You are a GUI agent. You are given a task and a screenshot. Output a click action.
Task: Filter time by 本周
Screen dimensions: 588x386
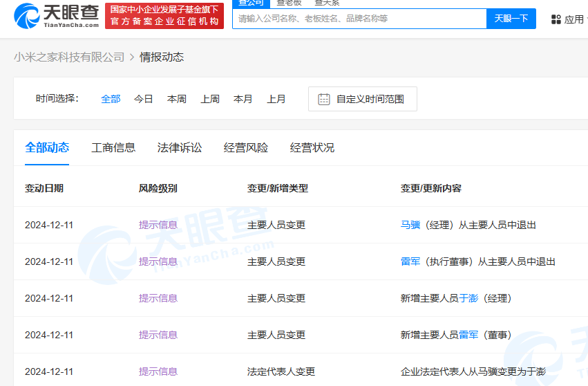pos(177,99)
